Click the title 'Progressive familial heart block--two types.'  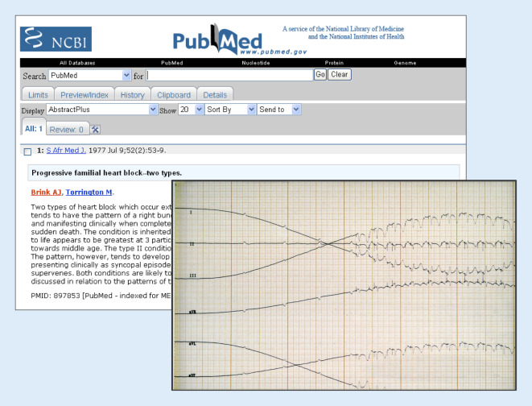click(106, 172)
